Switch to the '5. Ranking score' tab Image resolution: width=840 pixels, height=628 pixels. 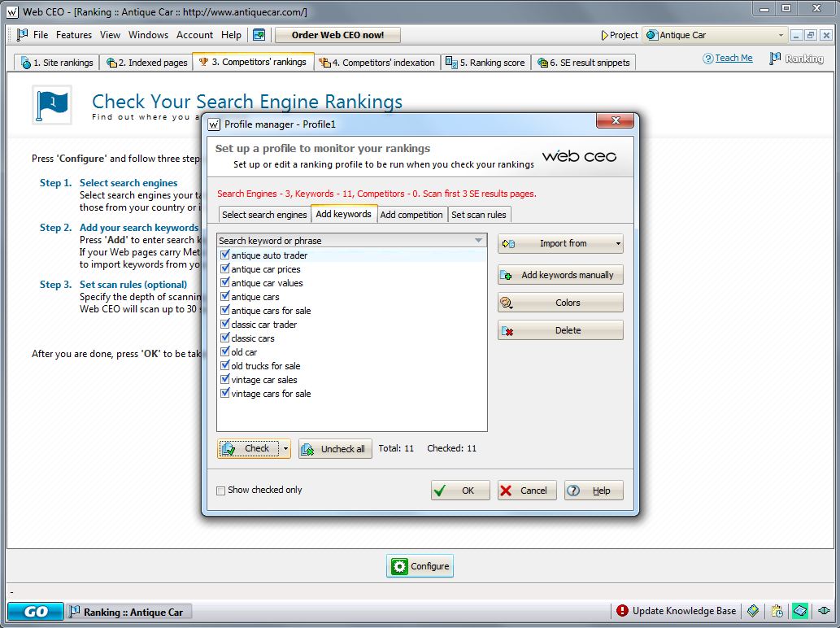click(x=485, y=63)
